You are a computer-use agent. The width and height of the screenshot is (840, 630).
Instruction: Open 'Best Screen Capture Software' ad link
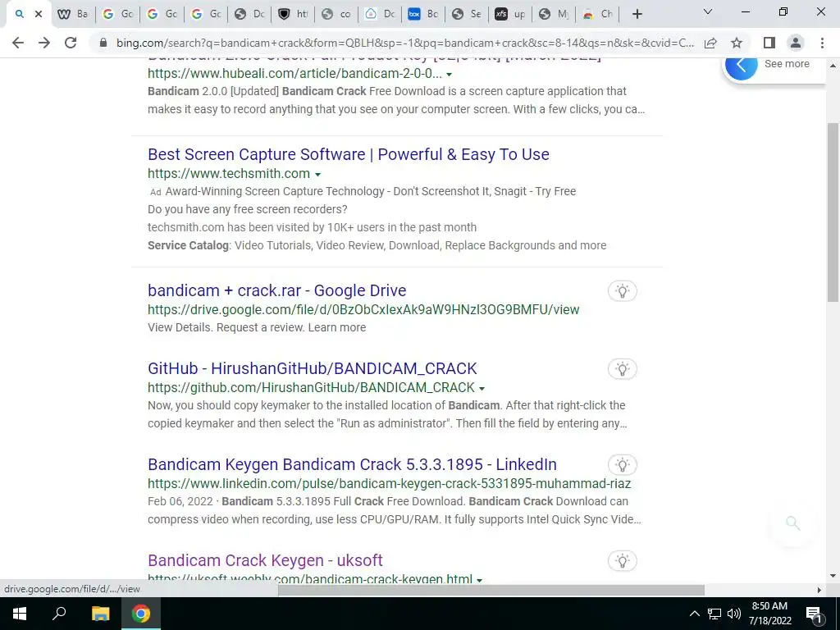coord(348,154)
